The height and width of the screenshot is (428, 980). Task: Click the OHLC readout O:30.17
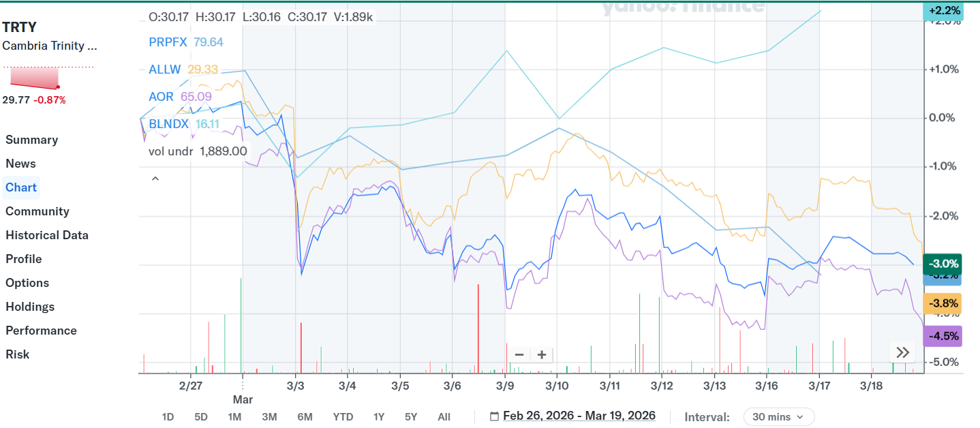tap(170, 17)
